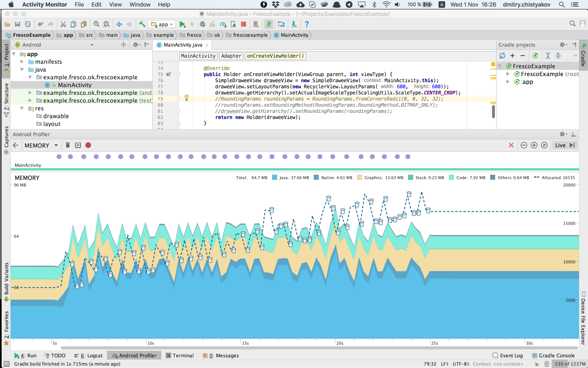The image size is (588, 368).
Task: Toggle the Device File Explorer side tab
Action: click(584, 319)
